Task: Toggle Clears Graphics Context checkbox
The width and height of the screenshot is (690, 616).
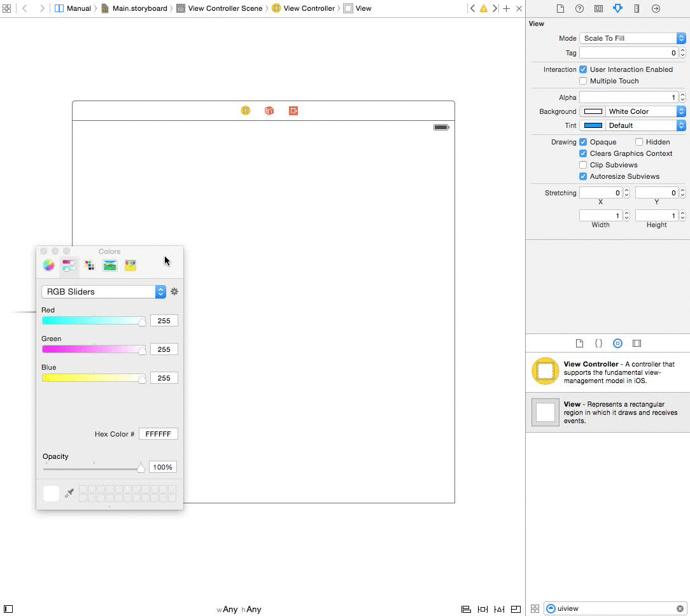Action: click(x=583, y=153)
